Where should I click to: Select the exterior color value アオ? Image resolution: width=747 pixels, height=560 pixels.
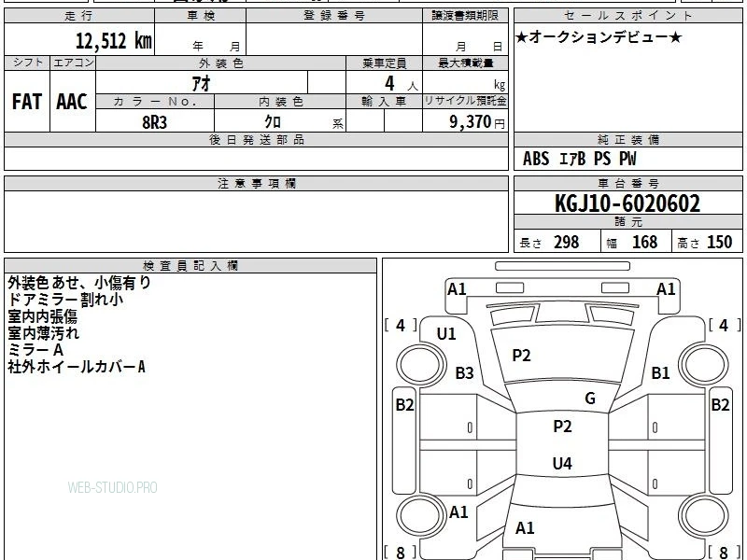point(202,84)
